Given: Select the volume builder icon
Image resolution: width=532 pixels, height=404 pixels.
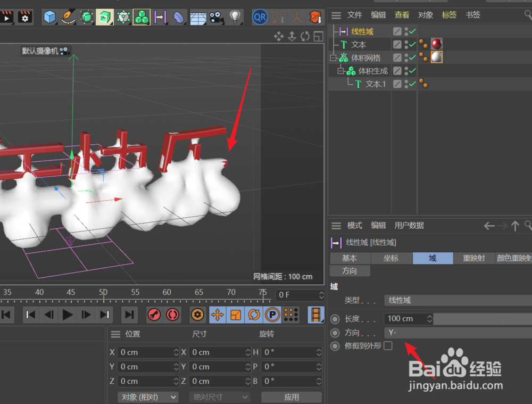Looking at the screenshot, I should 142,17.
